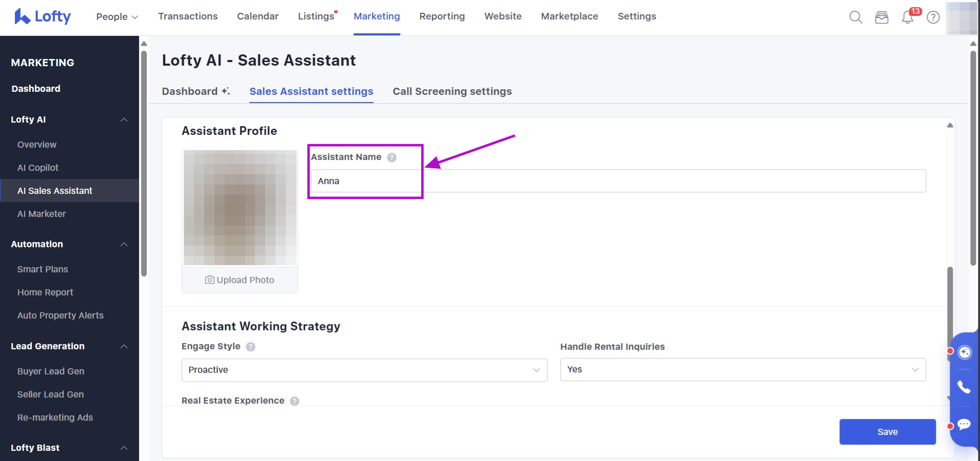980x461 pixels.
Task: Click camera icon on Upload Photo
Action: 210,280
